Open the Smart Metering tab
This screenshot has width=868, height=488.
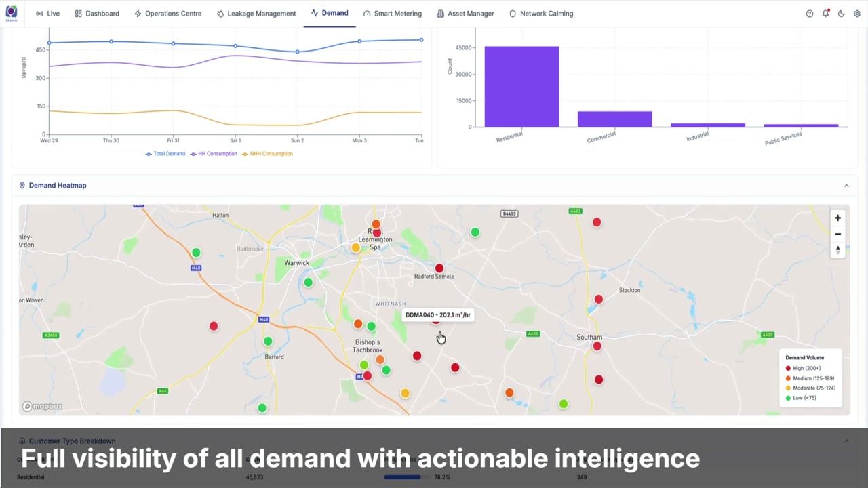point(392,14)
